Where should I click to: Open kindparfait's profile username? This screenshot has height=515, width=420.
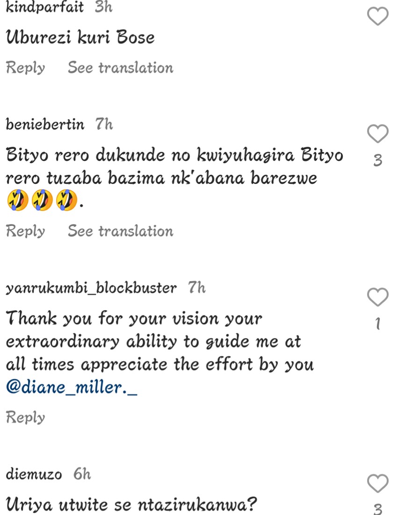pyautogui.click(x=45, y=7)
